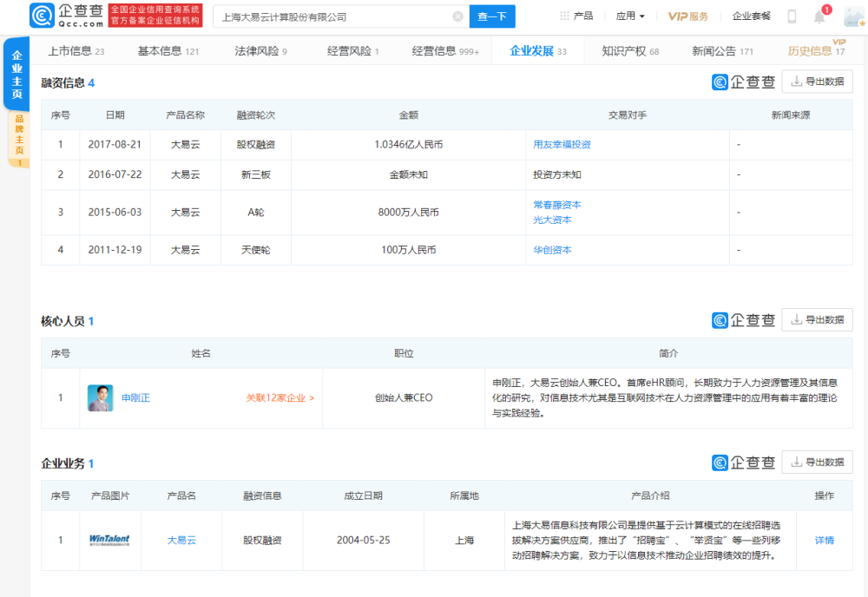Open 企业套餐

click(751, 16)
